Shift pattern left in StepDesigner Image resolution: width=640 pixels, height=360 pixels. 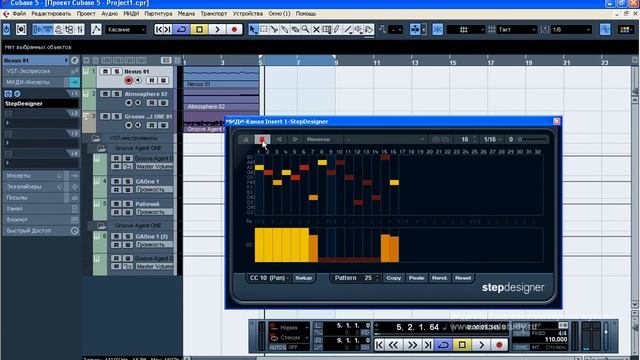pos(279,139)
